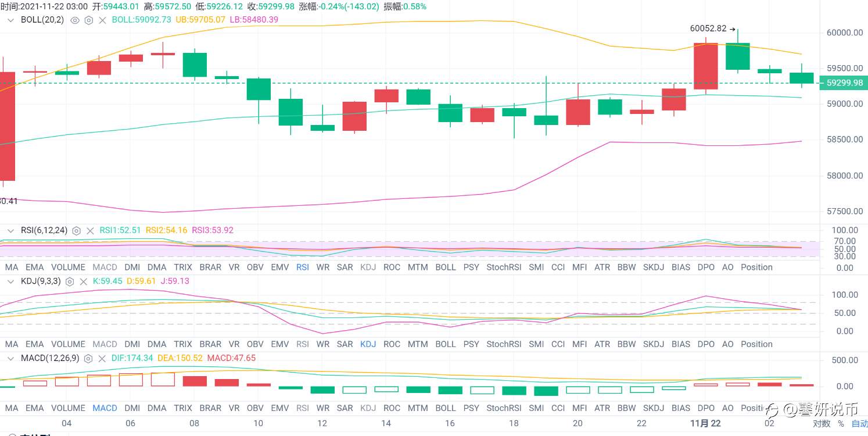868x436 pixels.
Task: Select MA tab under the RSI pane
Action: [12, 267]
